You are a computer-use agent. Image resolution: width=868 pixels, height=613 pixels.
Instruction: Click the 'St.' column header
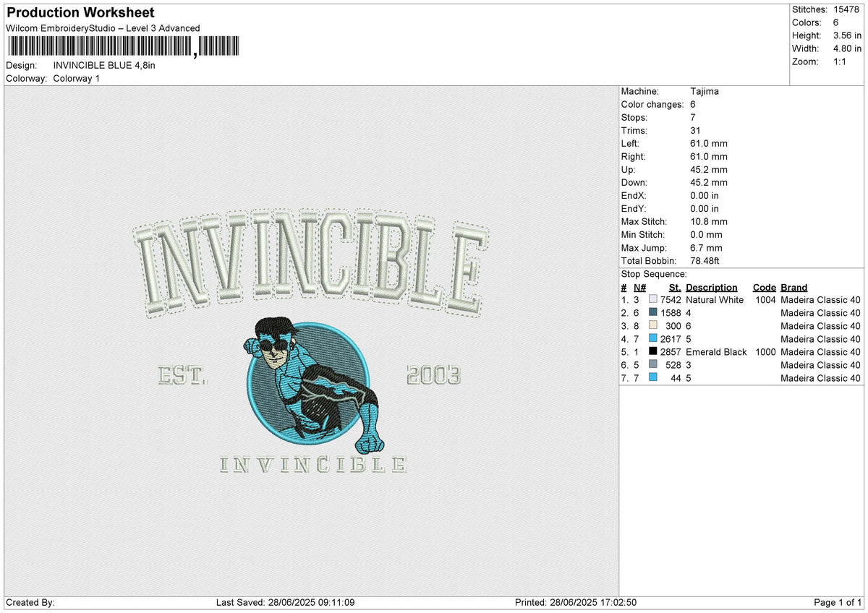coord(675,288)
